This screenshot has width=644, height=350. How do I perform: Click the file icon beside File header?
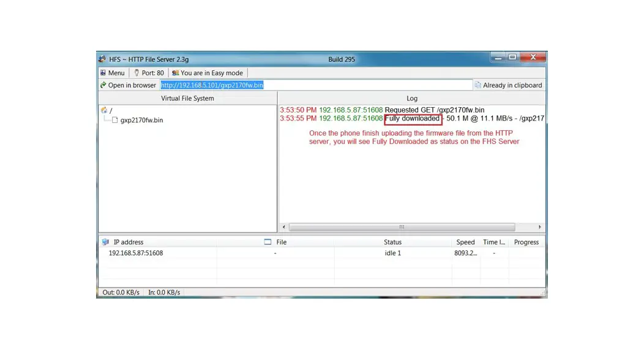(268, 242)
